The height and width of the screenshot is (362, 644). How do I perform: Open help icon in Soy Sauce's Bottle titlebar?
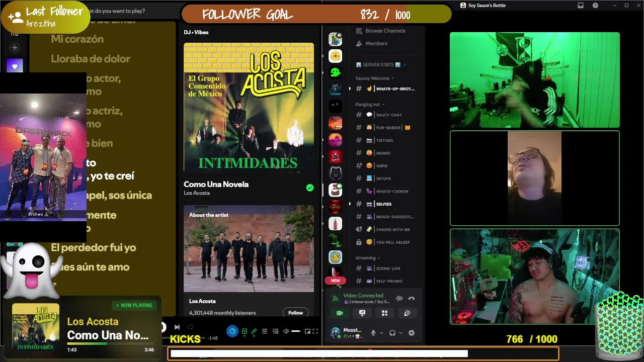pyautogui.click(x=595, y=6)
